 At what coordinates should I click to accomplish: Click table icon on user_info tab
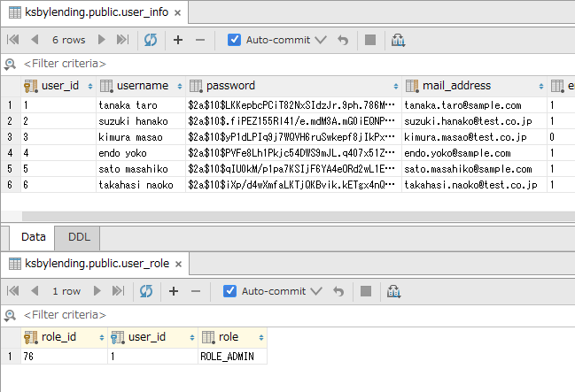click(x=15, y=12)
